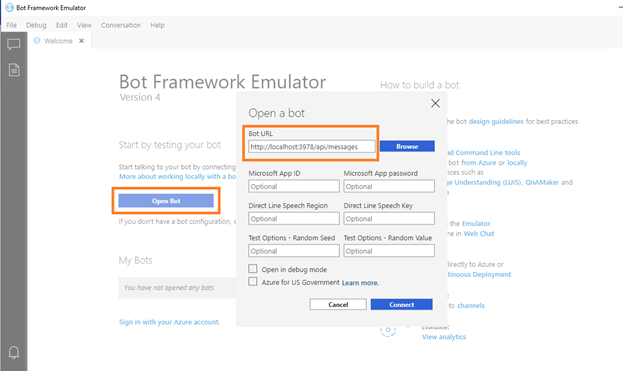Image resolution: width=623 pixels, height=371 pixels.
Task: Close the Open a bot dialog
Action: coord(435,103)
